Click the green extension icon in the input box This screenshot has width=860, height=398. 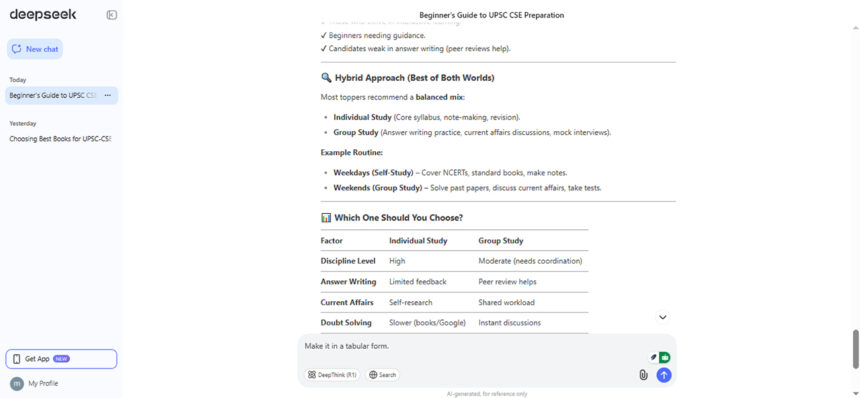[x=665, y=357]
